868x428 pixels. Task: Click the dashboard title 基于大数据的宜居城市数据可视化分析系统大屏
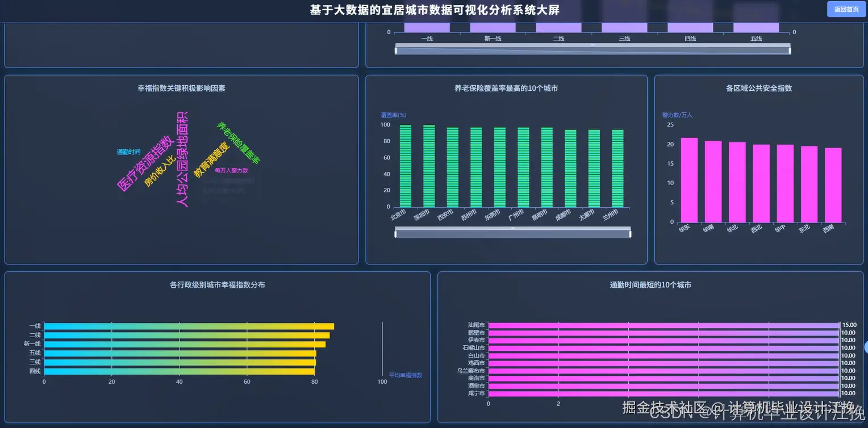[x=434, y=10]
